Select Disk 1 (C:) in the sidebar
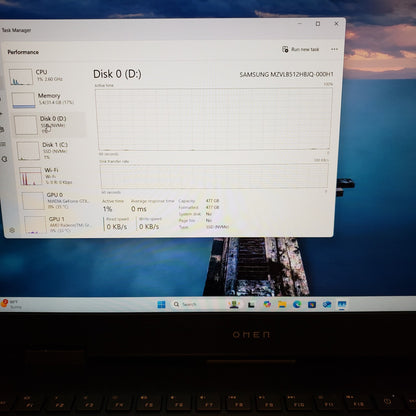 tap(50, 151)
